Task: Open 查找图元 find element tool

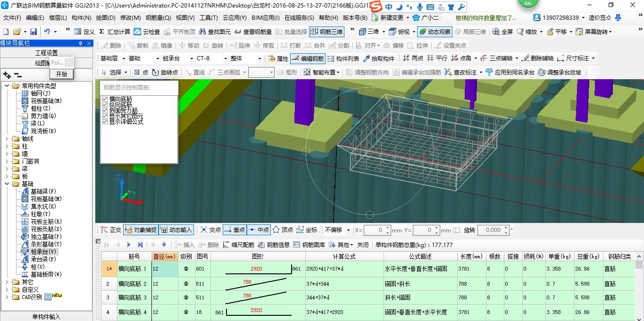Action: click(215, 32)
